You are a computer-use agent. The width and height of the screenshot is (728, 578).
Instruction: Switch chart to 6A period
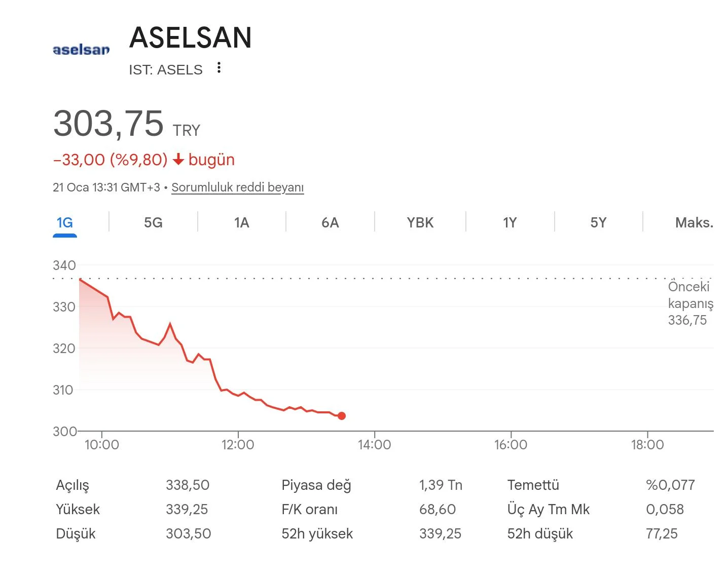[330, 223]
